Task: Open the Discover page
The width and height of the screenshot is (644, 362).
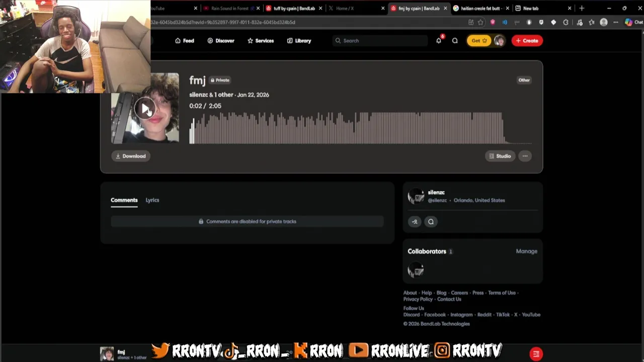Action: (x=221, y=41)
